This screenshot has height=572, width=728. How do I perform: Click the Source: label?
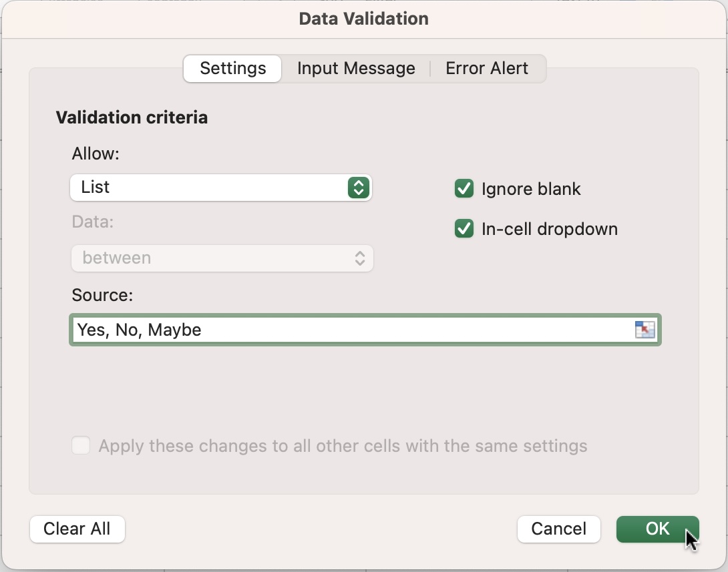pyautogui.click(x=102, y=295)
